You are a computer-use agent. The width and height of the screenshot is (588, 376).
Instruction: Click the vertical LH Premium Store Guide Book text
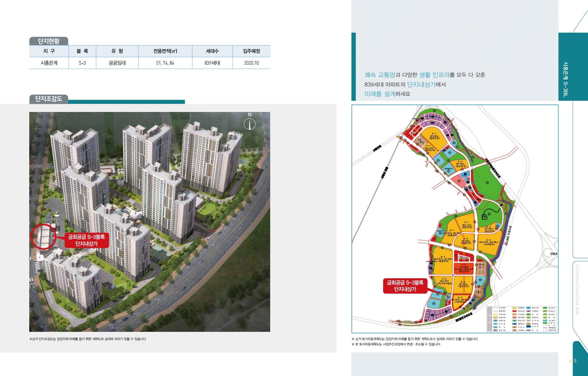[x=577, y=290]
